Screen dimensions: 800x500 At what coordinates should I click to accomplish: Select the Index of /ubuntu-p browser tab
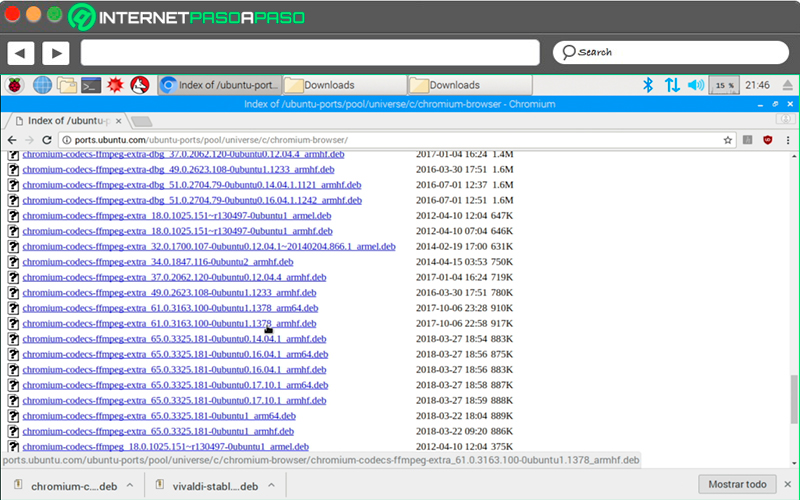point(67,121)
